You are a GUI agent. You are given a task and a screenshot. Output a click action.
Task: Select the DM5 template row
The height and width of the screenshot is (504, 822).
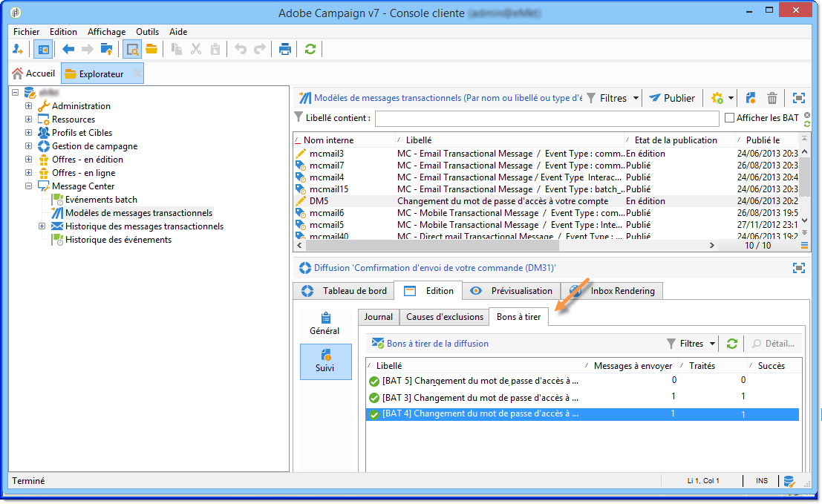click(x=545, y=200)
